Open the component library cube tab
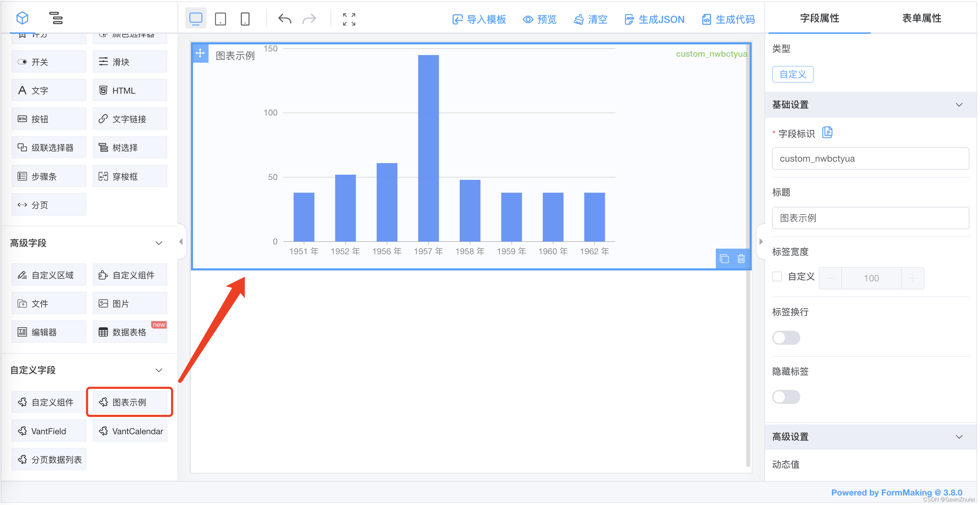This screenshot has height=505, width=980. pos(23,18)
